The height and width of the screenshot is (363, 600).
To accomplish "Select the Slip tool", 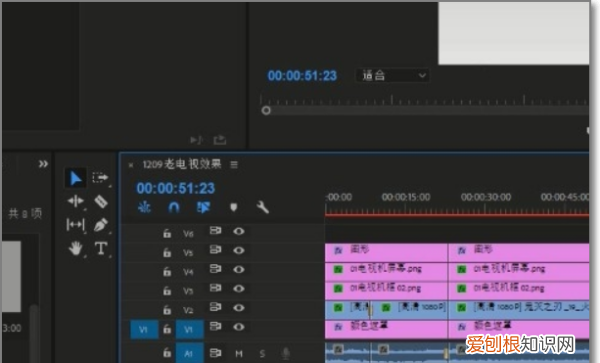I will point(75,225).
